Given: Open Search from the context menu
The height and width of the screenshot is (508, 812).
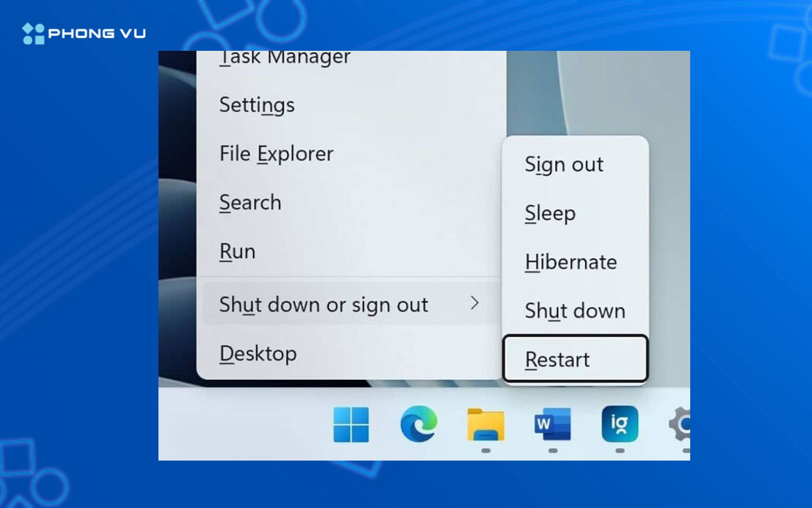Looking at the screenshot, I should point(250,203).
